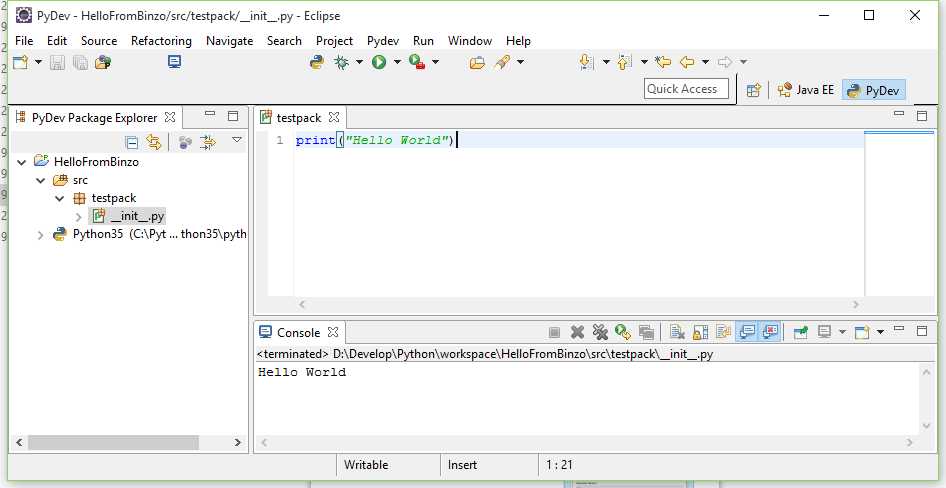Click Remove All Terminated Launches icon
Viewport: 946px width, 488px height.
click(x=600, y=332)
